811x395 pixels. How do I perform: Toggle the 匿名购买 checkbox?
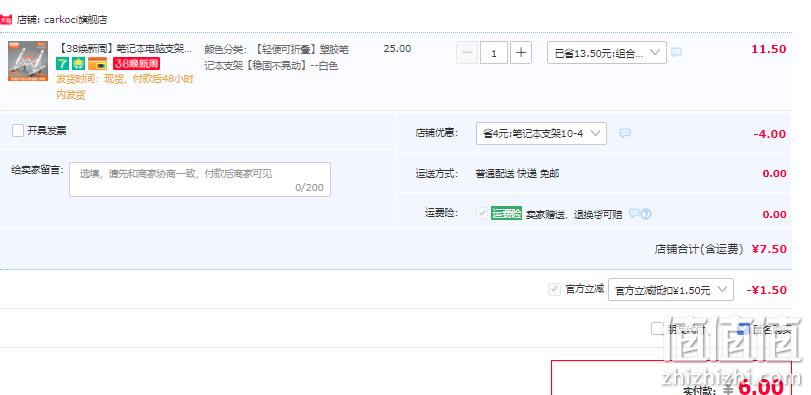[743, 328]
